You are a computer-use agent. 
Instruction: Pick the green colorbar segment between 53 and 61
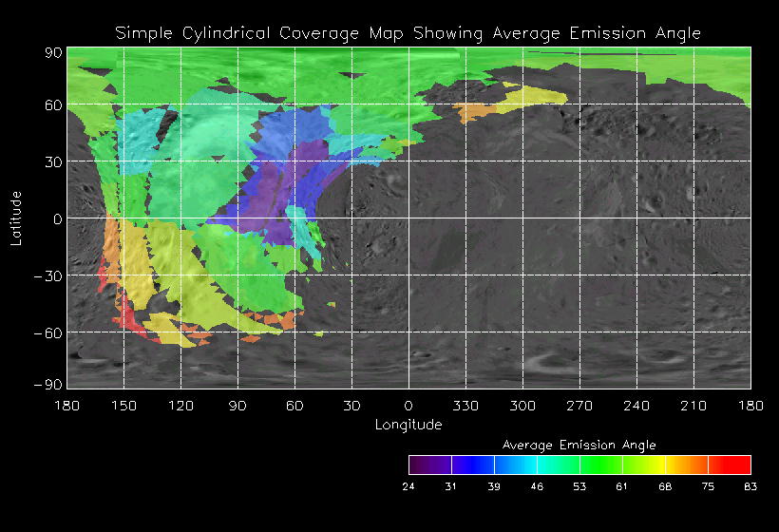pos(600,465)
